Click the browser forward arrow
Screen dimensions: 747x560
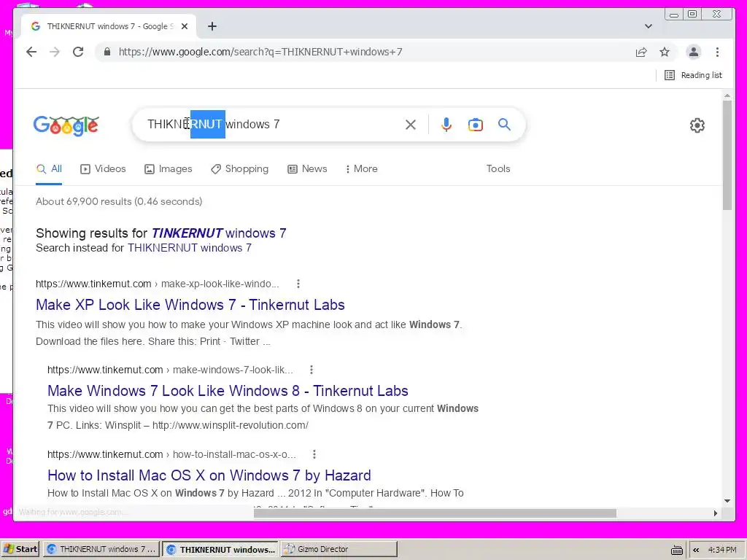[x=55, y=52]
